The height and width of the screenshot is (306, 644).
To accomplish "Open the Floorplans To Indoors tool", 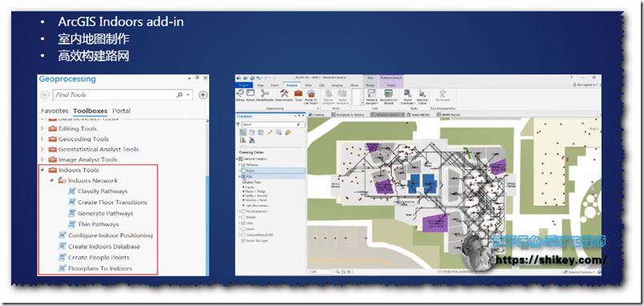I will pos(95,268).
